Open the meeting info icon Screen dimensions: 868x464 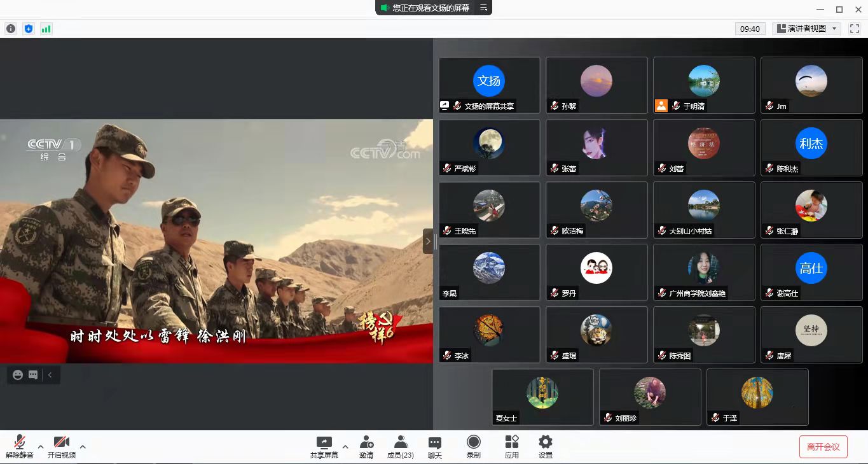click(10, 29)
